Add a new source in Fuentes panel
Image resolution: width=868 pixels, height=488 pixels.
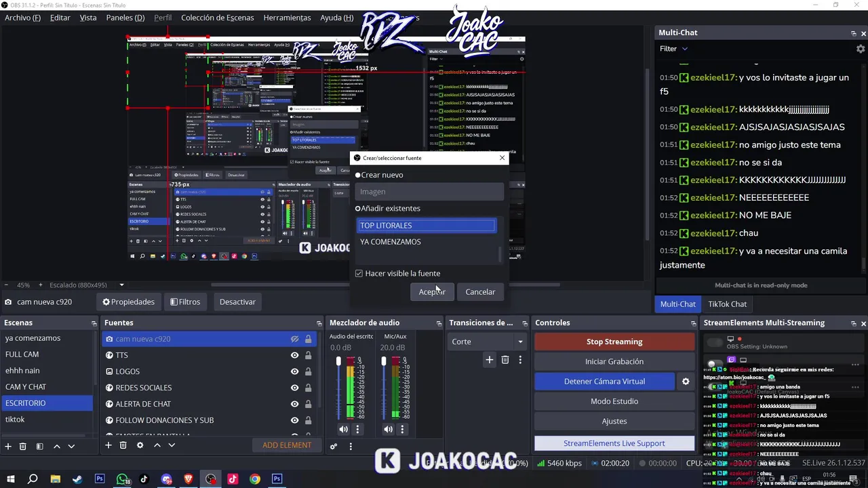[x=108, y=445]
